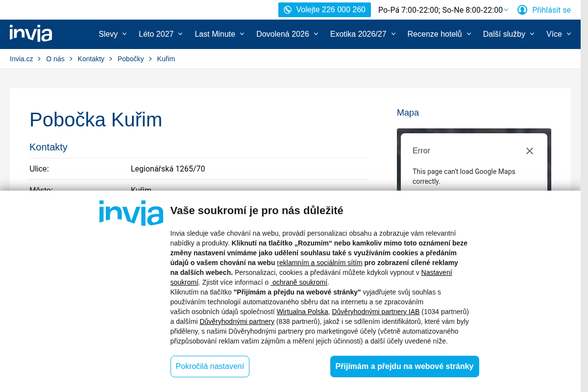The image size is (588, 392).
Task: Click the Kuřim breadcrumb
Action: point(166,59)
